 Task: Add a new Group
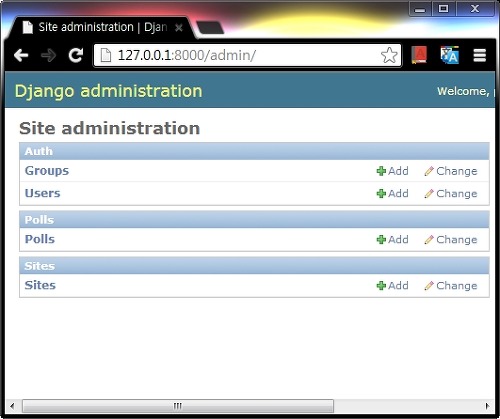pos(392,171)
